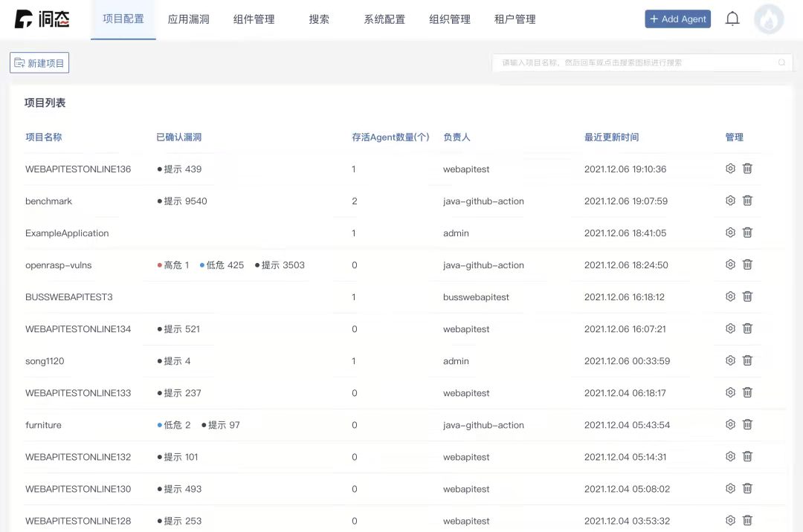Image resolution: width=803 pixels, height=532 pixels.
Task: Open settings for WEBAPITESTONLINE136 project
Action: [730, 169]
